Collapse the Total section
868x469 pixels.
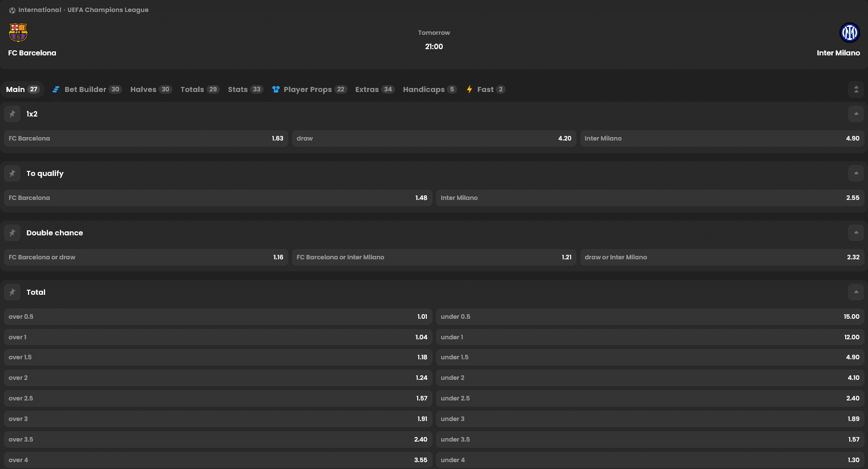856,292
